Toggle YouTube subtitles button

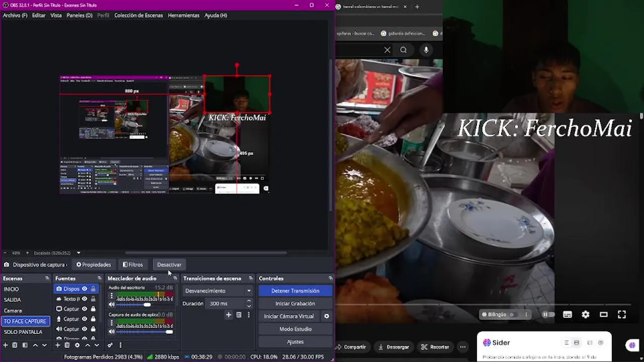(568, 315)
